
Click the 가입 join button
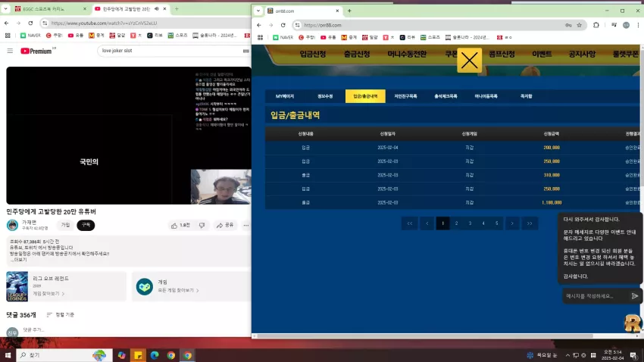pyautogui.click(x=65, y=225)
